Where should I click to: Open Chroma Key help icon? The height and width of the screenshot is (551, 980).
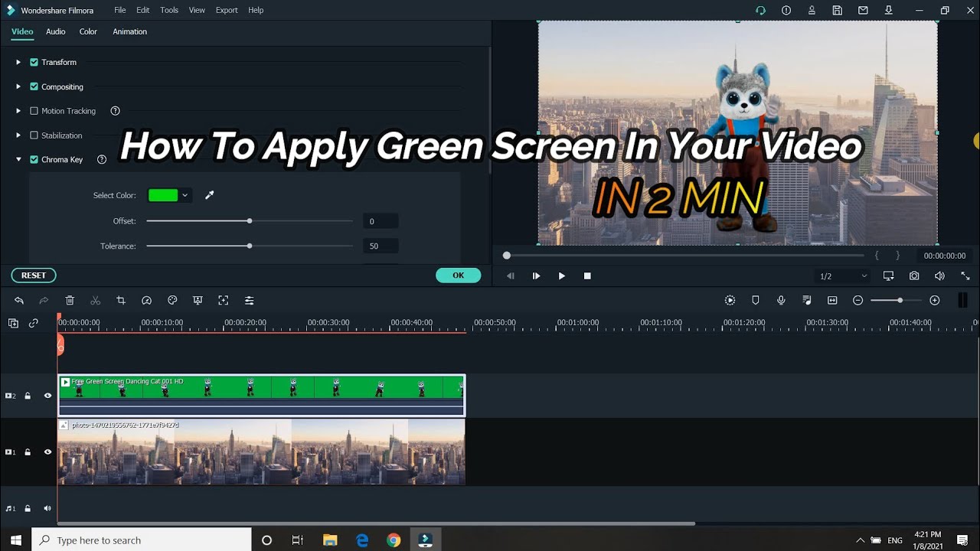point(102,160)
